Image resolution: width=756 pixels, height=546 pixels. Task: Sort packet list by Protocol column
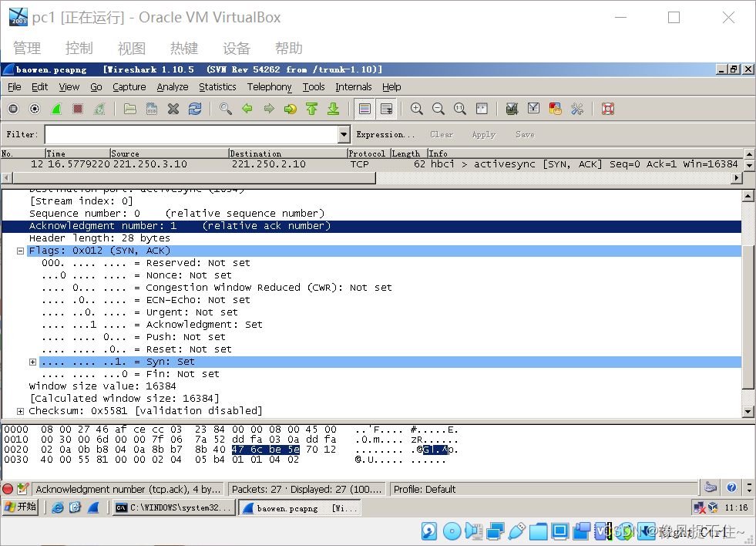tap(369, 153)
